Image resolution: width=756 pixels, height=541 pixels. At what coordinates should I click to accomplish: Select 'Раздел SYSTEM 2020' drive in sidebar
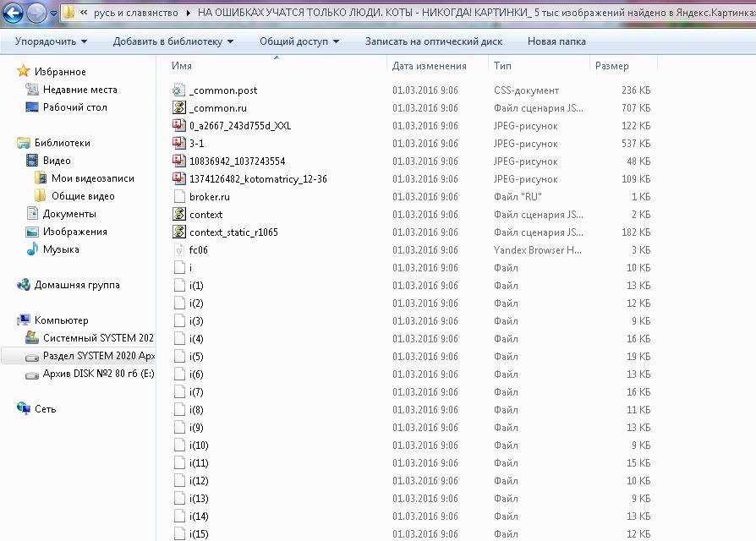(78, 356)
